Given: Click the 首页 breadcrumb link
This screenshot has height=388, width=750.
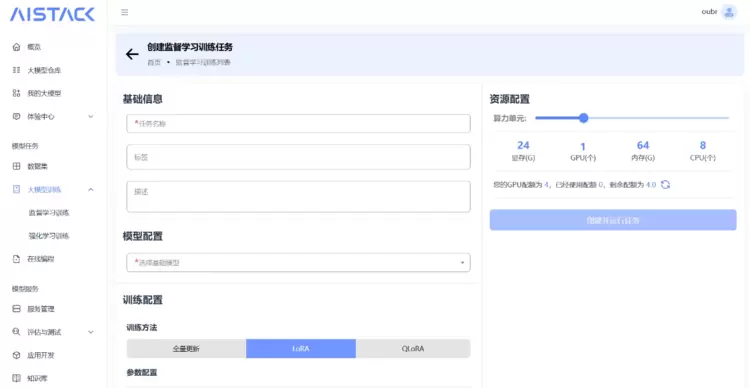Looking at the screenshot, I should tap(154, 63).
